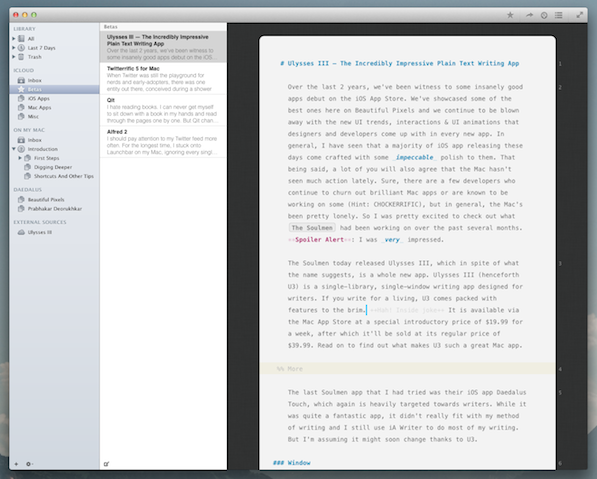Toggle full screen arrows icon

[579, 15]
